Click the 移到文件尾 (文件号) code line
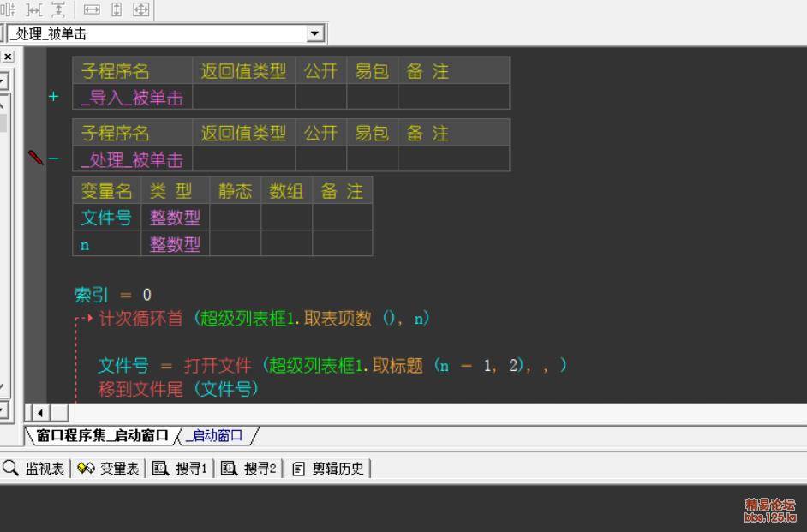 pos(178,389)
